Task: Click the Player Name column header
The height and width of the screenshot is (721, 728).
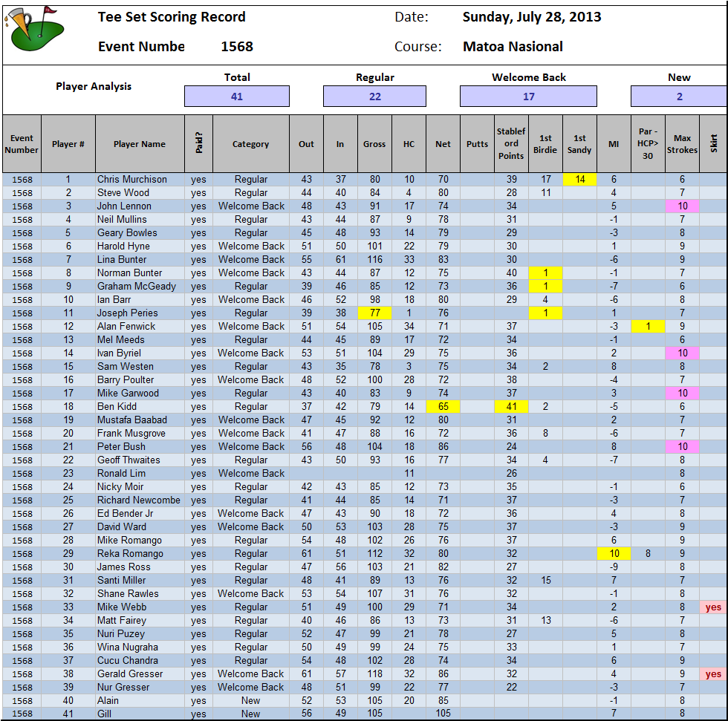Action: click(x=140, y=144)
